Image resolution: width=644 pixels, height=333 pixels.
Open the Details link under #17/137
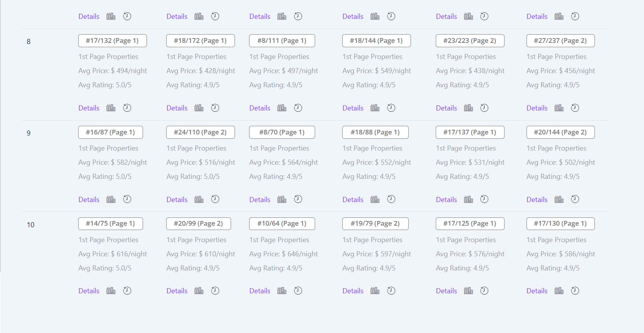446,199
